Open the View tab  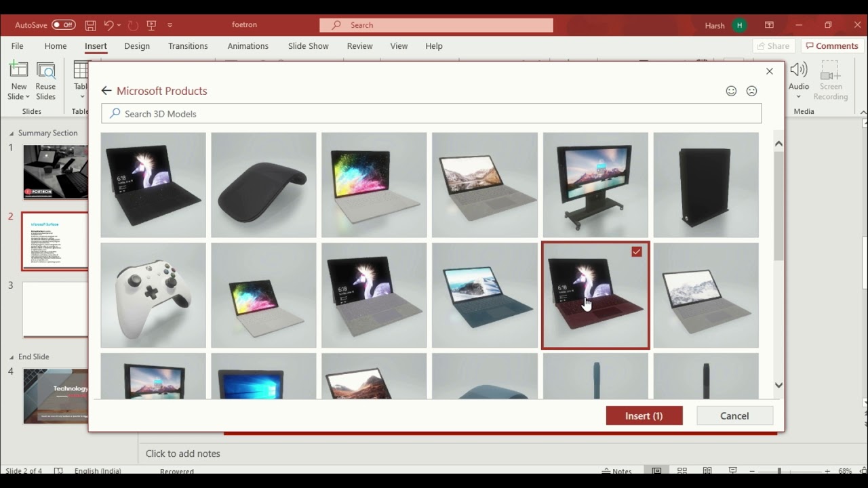pos(399,46)
